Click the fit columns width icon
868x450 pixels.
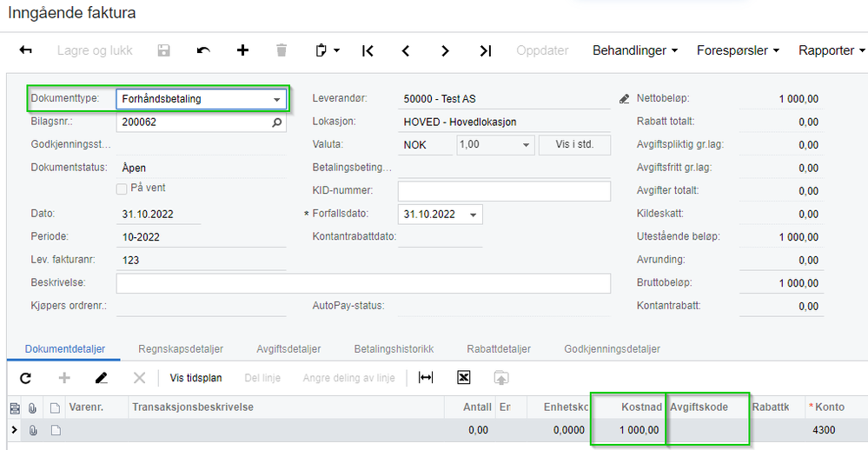click(426, 378)
